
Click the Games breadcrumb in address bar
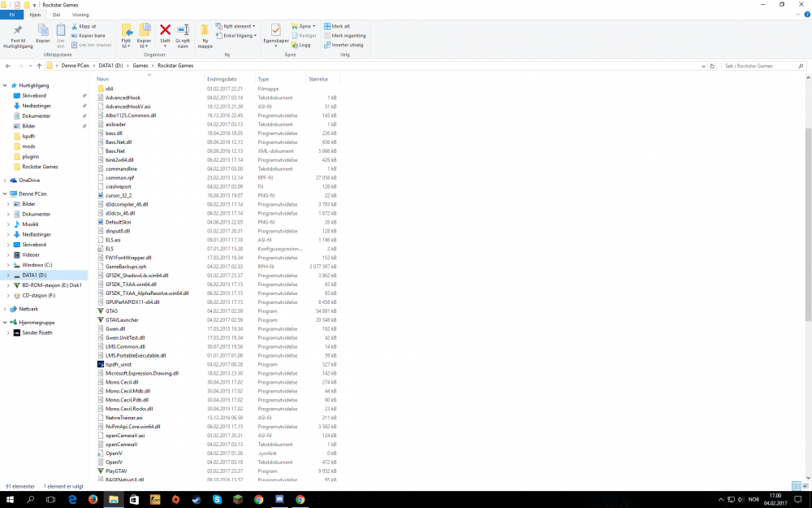[x=140, y=66]
